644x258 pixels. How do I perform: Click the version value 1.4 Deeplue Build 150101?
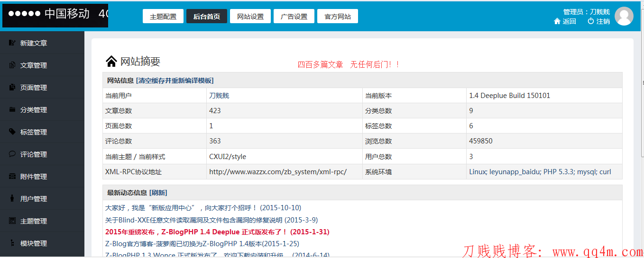pyautogui.click(x=510, y=96)
